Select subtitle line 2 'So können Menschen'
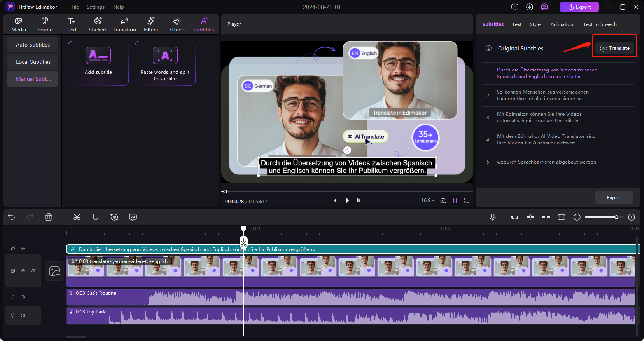This screenshot has height=341, width=644. (x=558, y=96)
